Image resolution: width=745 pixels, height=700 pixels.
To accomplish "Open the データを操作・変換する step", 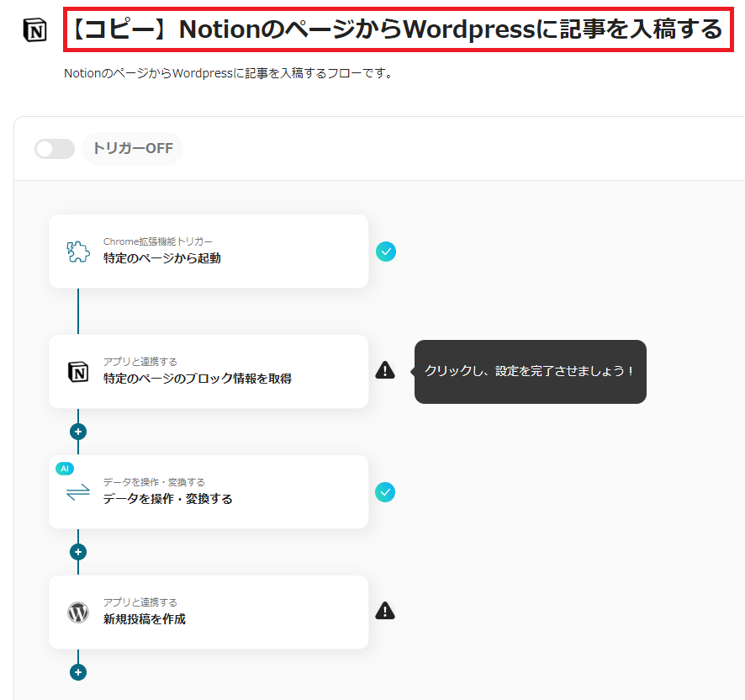I will coord(209,492).
